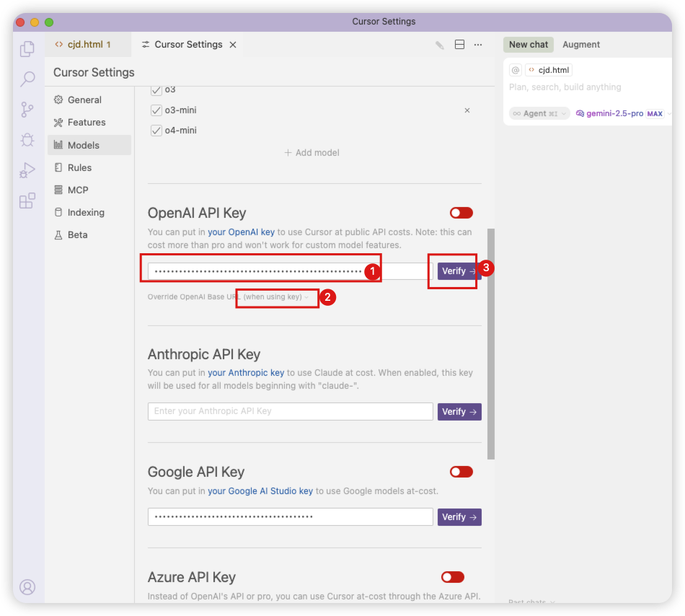This screenshot has width=685, height=616.
Task: Open the Features settings section
Action: 89,123
